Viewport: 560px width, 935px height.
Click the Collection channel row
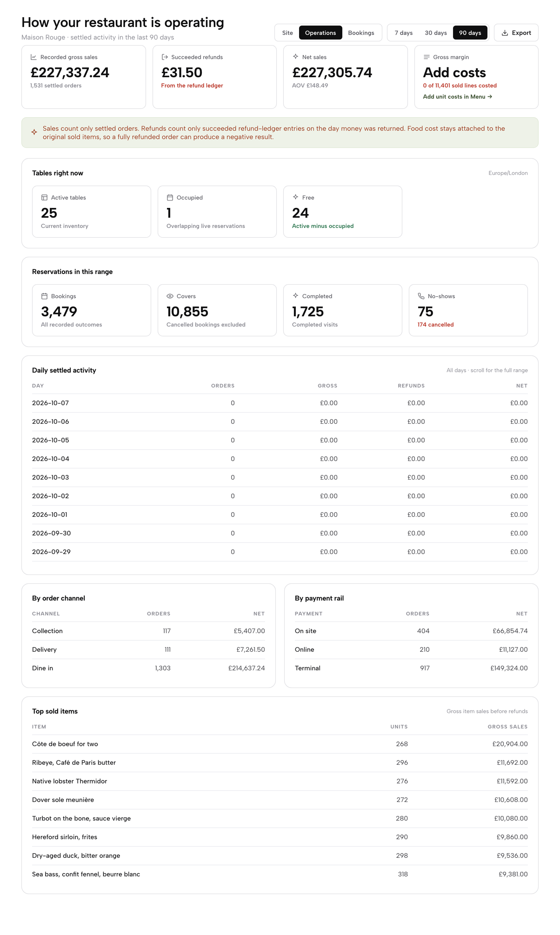(148, 631)
